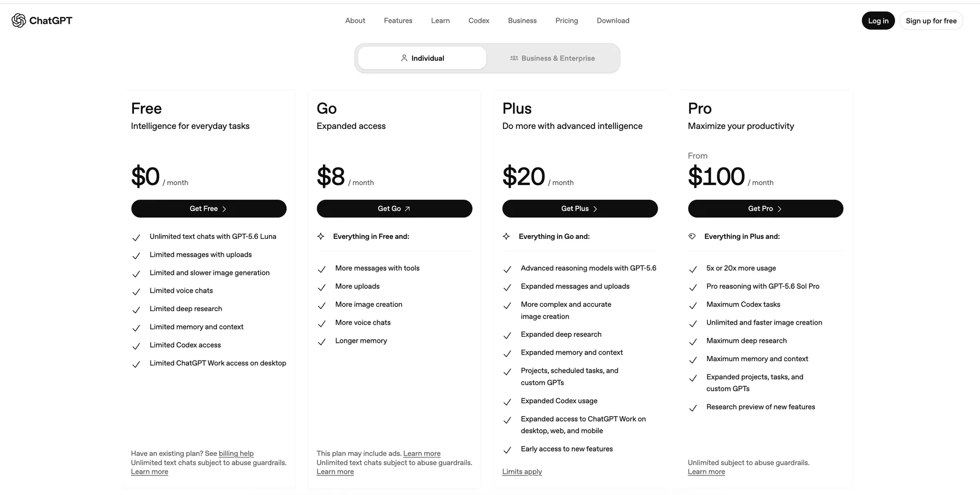Click the checkmark beside Maximum Codex tasks

[x=693, y=306]
